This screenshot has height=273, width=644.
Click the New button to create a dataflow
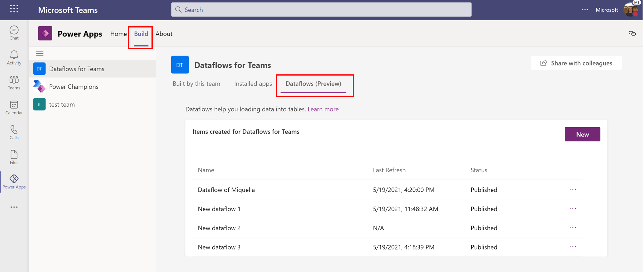pyautogui.click(x=582, y=134)
